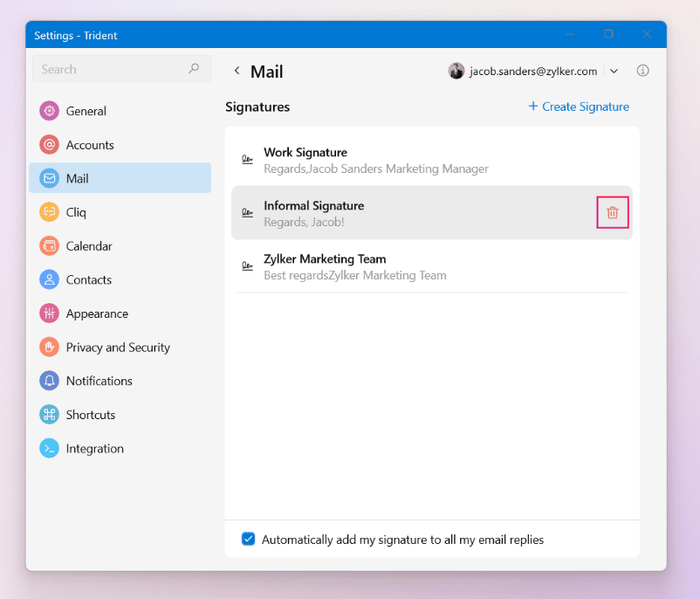Switch to the Appearance settings tab
Screen dimensions: 700x599
(x=97, y=313)
